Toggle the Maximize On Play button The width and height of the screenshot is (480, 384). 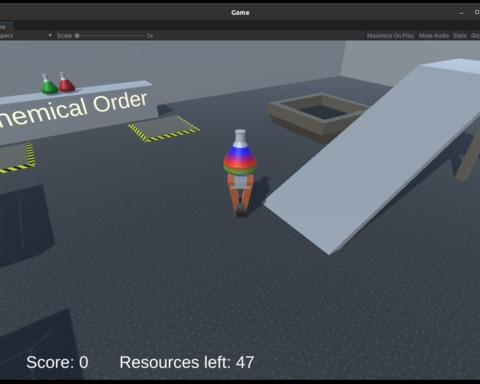pos(390,36)
